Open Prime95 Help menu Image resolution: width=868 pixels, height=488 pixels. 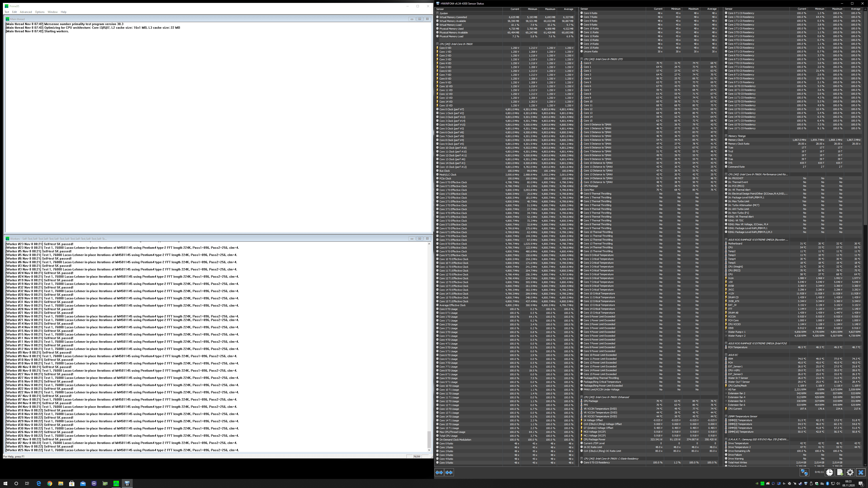(x=64, y=12)
